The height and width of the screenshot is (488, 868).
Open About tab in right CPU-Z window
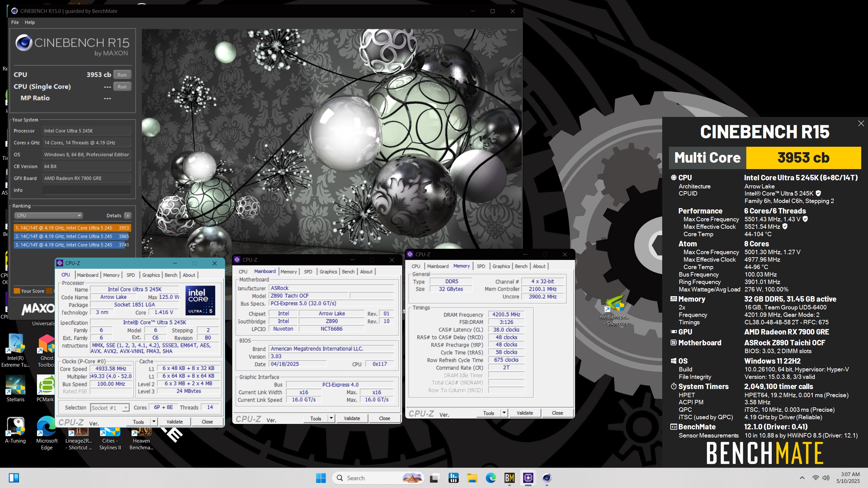pyautogui.click(x=539, y=266)
